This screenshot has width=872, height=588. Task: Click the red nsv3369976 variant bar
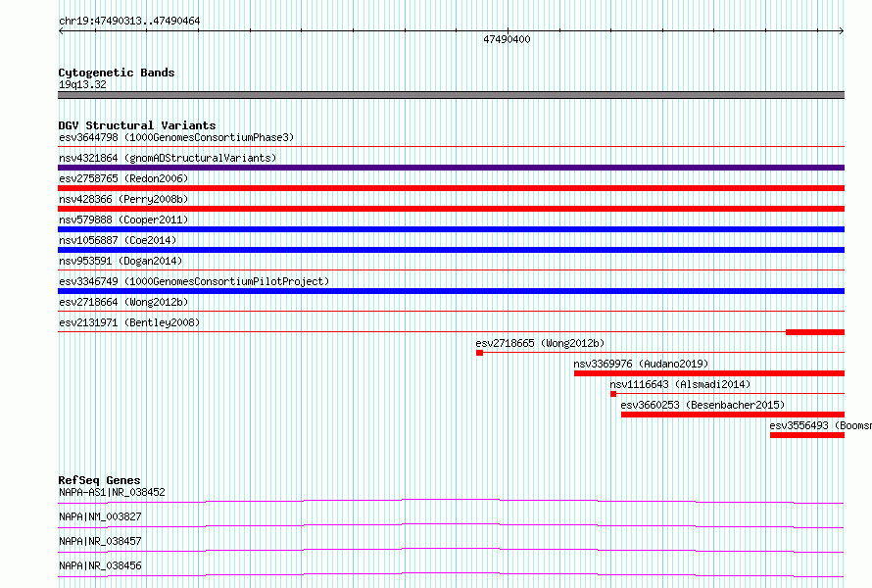click(709, 373)
